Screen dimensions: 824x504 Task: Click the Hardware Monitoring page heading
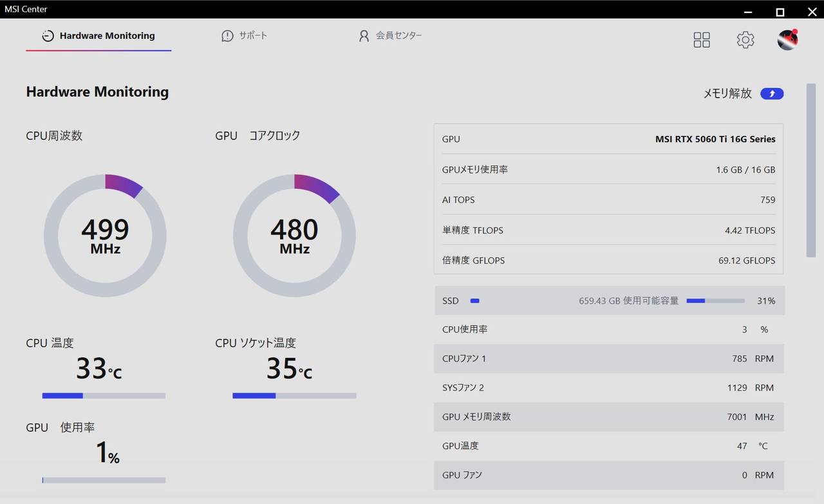(97, 91)
